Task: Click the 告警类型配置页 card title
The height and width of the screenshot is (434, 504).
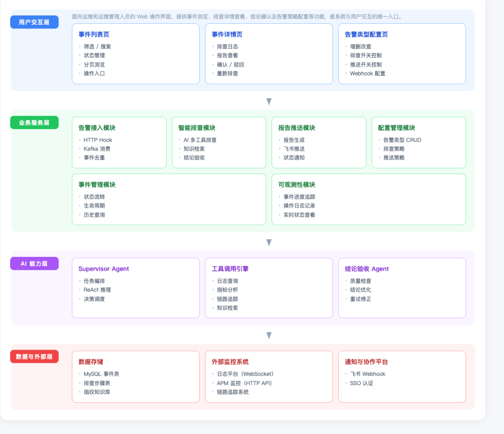Action: pos(366,34)
